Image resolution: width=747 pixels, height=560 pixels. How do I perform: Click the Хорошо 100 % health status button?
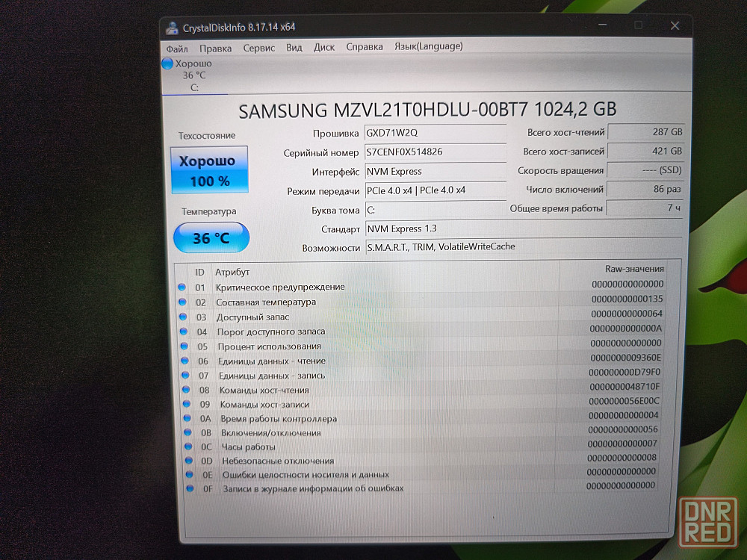coord(209,170)
